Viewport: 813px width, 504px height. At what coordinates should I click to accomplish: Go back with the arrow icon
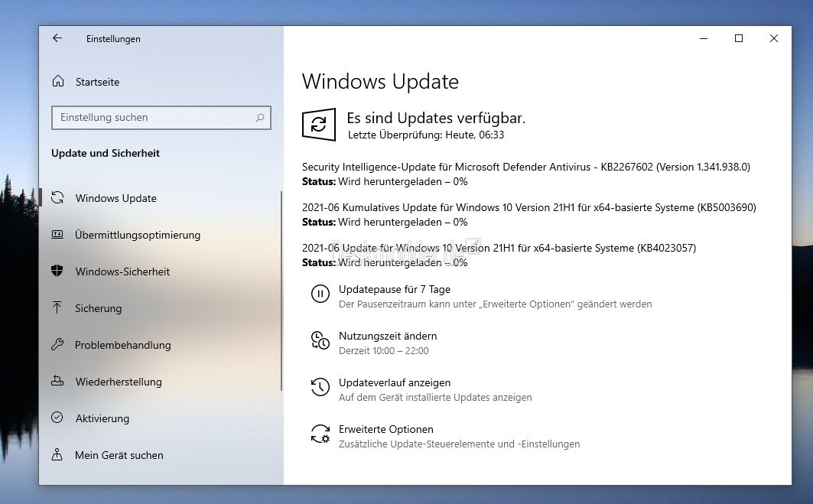point(57,37)
